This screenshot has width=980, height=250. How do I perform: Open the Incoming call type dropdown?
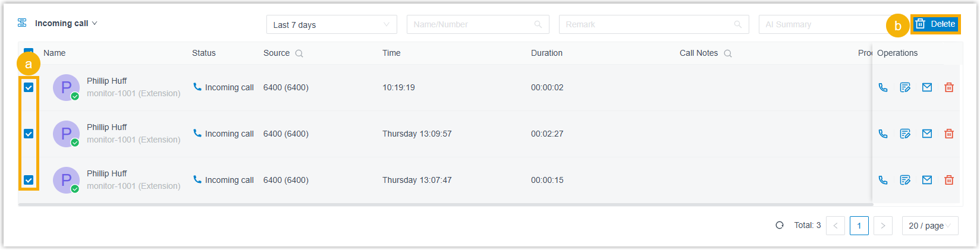point(65,23)
